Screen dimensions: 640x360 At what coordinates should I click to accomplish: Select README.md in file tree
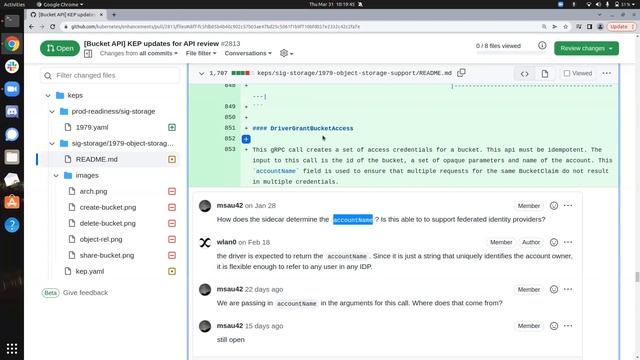pyautogui.click(x=97, y=159)
